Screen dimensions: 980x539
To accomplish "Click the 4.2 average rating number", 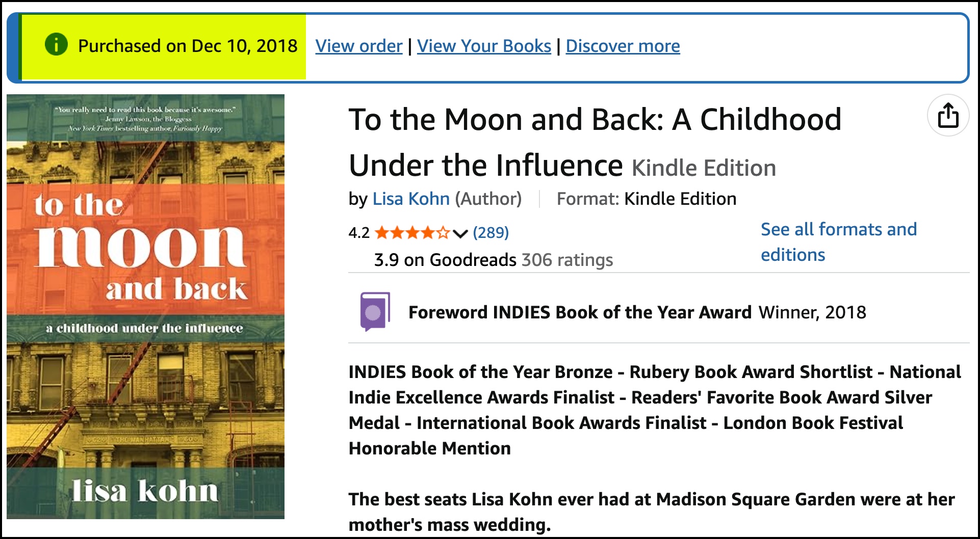I will [x=358, y=233].
